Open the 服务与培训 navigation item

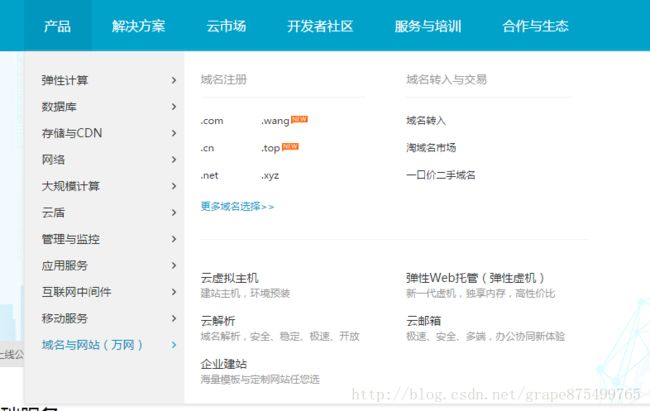pos(428,26)
